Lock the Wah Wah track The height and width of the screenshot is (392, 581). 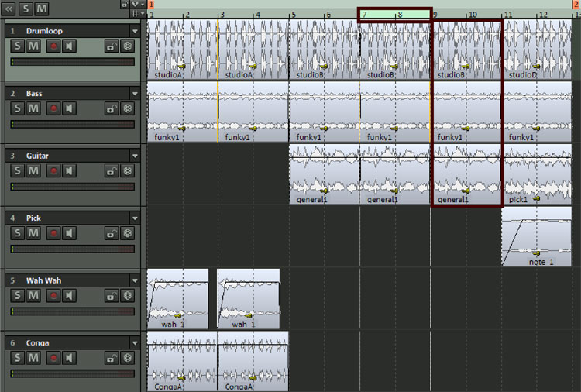(112, 296)
